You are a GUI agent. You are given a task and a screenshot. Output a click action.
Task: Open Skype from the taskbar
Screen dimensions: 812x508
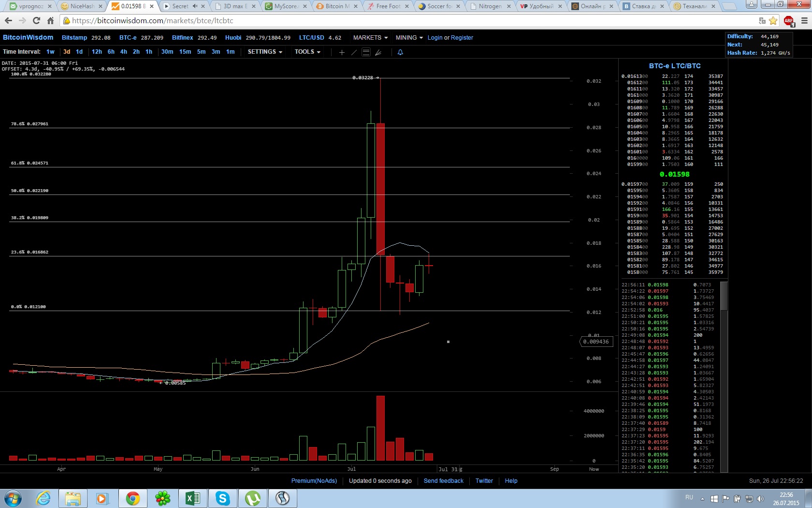222,498
